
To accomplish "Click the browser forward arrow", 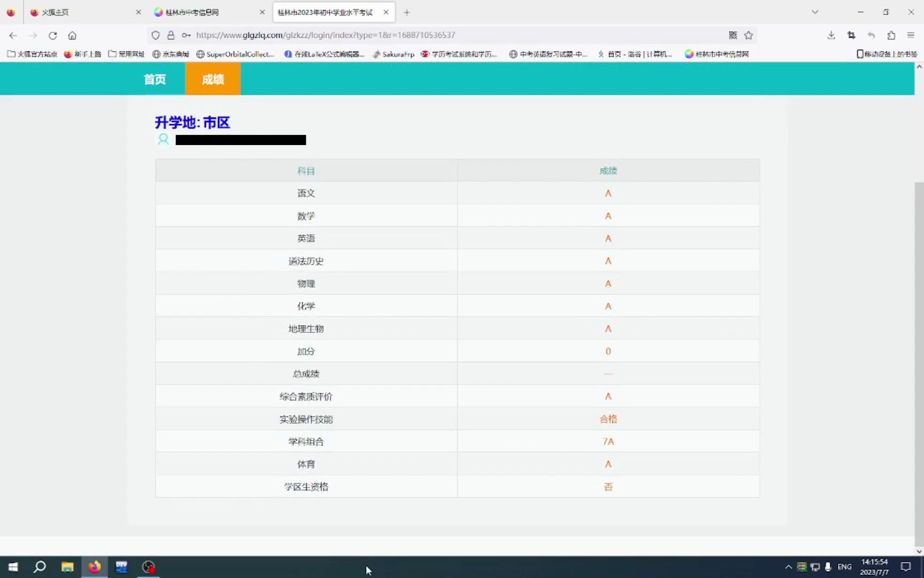I will 33,35.
